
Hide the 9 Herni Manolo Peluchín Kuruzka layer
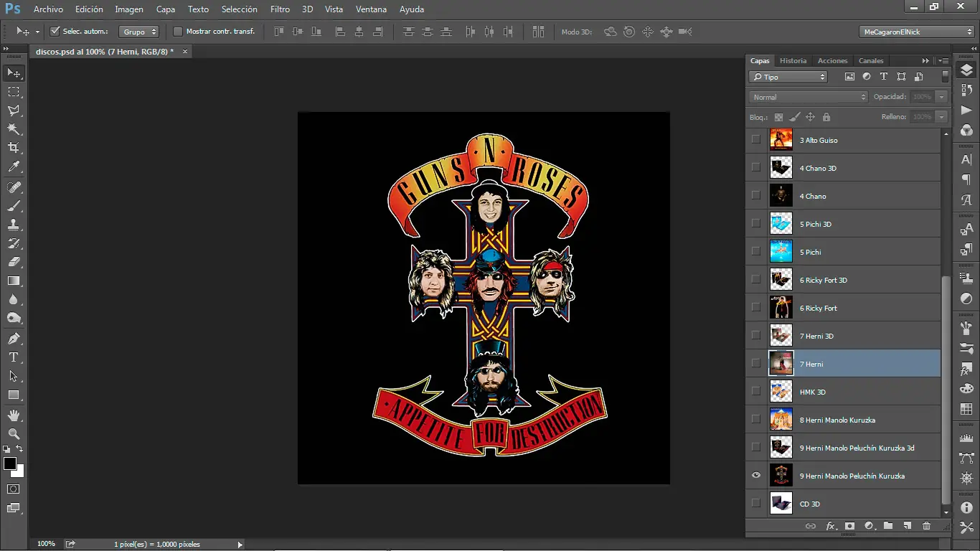point(756,475)
